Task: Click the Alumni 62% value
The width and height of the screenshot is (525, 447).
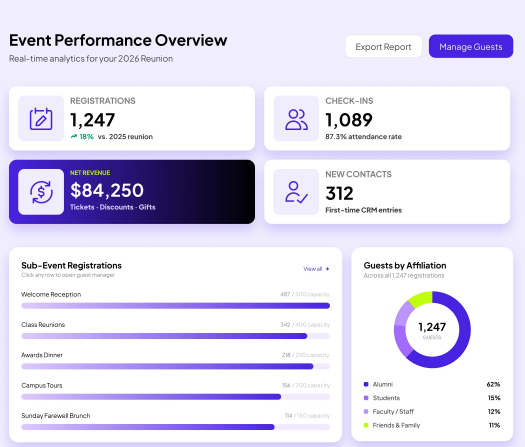Action: [x=493, y=384]
